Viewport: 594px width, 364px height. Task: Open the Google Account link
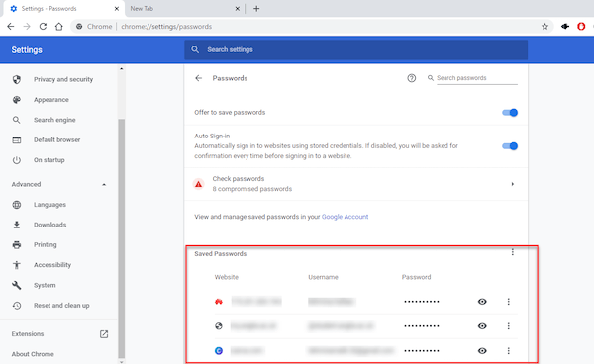pos(345,217)
